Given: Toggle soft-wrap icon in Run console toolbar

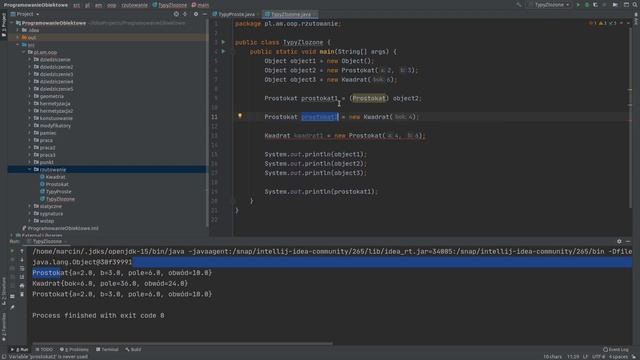Looking at the screenshot, I should click(22, 269).
